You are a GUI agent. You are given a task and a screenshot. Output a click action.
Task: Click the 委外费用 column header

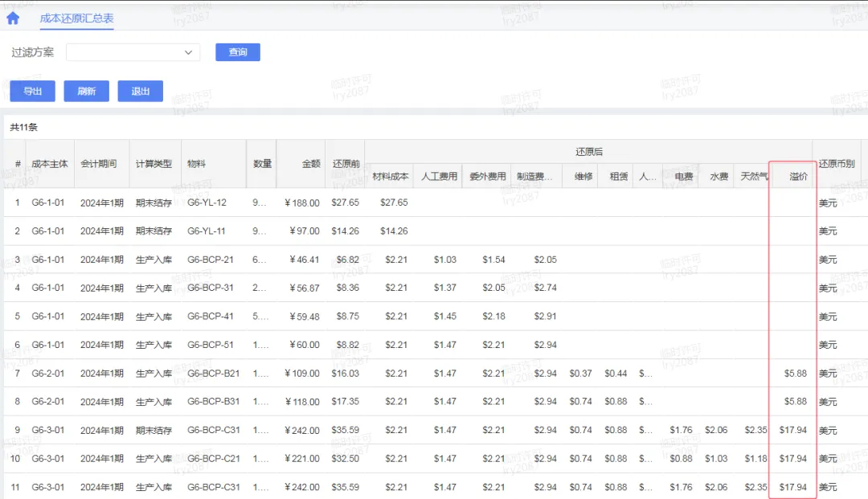(488, 177)
